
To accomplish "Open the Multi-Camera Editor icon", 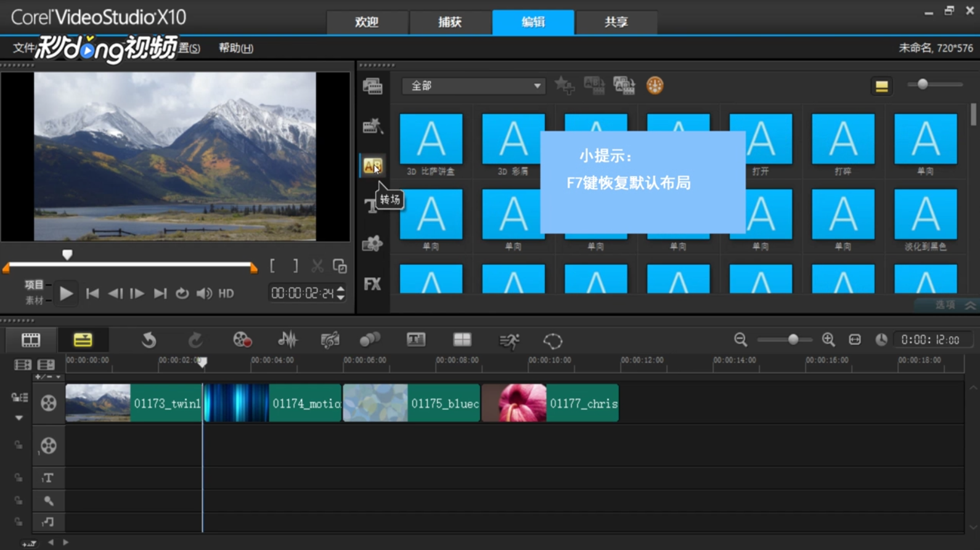I will pyautogui.click(x=462, y=340).
